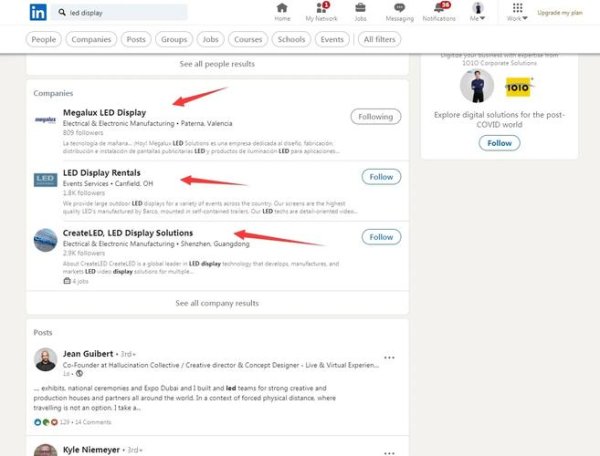Open Jean Guibert's Co-Founder headline text
600x456 pixels.
coord(221,365)
